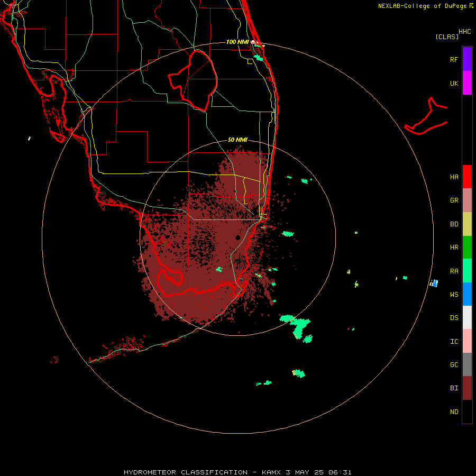Click the IC legend label
This screenshot has height=476, width=476.
coord(454,342)
